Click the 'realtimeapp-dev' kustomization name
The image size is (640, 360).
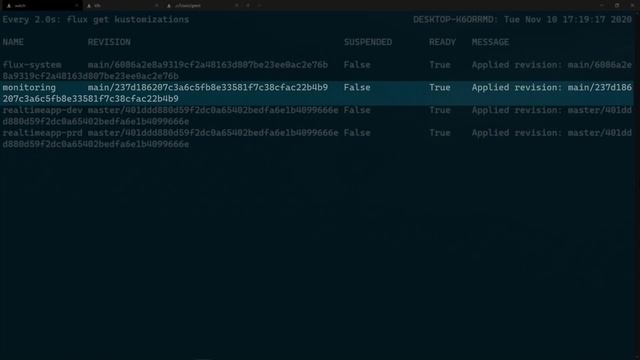(x=42, y=110)
